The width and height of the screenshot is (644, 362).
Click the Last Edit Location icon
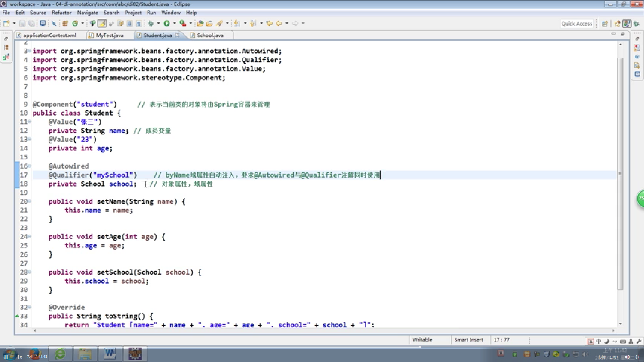coord(269,23)
